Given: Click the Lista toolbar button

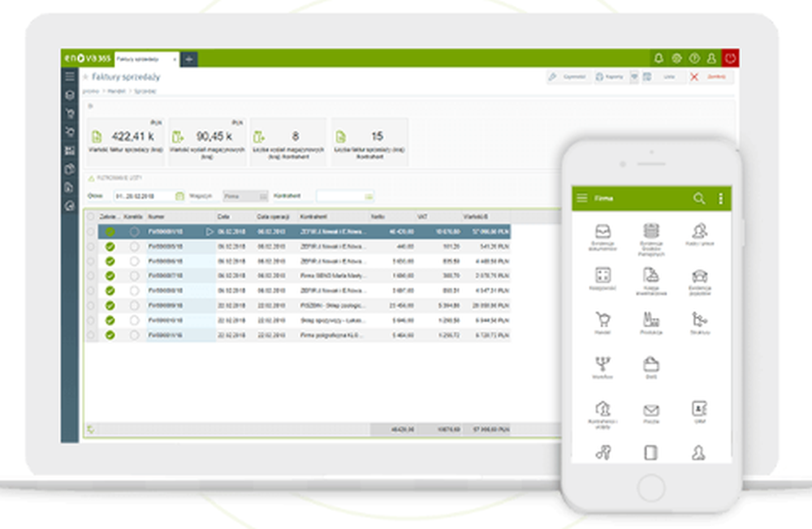Looking at the screenshot, I should coord(663,77).
